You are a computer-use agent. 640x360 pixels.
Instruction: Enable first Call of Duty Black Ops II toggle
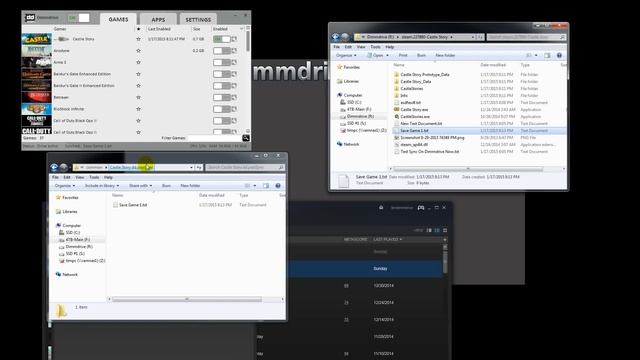(222, 120)
